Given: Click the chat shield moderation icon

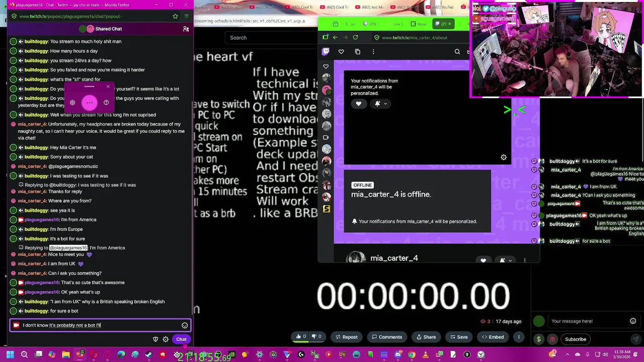Looking at the screenshot, I should point(155,339).
